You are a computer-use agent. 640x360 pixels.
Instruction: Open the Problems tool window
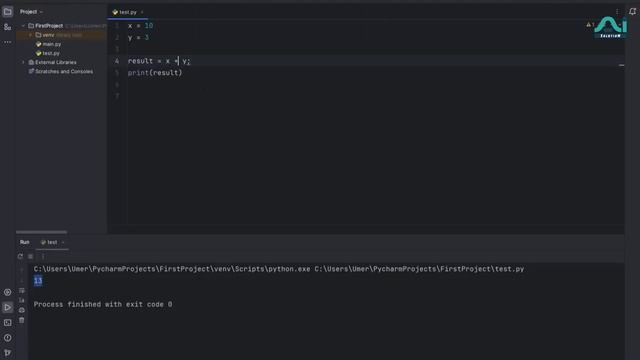[7, 338]
